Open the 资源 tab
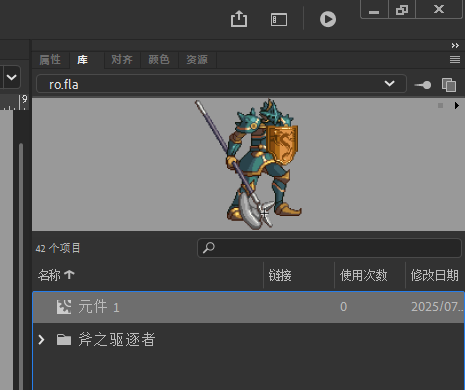 197,60
